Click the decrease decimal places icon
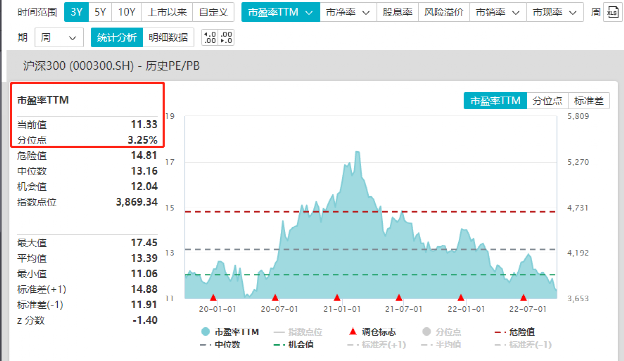Viewport: 624px width, 361px height. (x=226, y=38)
